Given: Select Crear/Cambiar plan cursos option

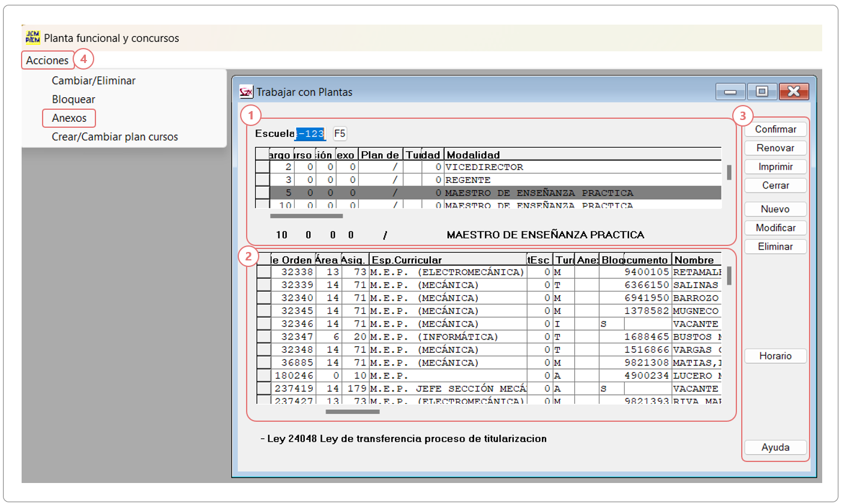Looking at the screenshot, I should pyautogui.click(x=115, y=137).
